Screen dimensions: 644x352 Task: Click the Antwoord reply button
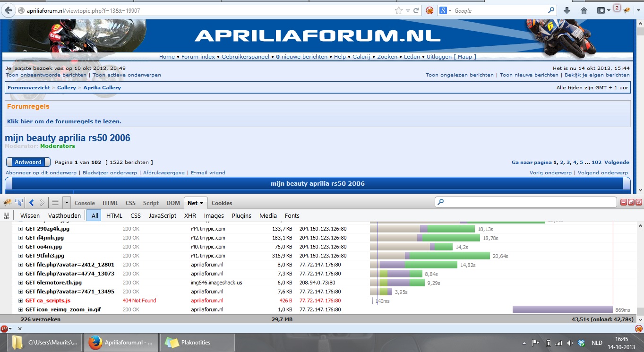pos(28,162)
